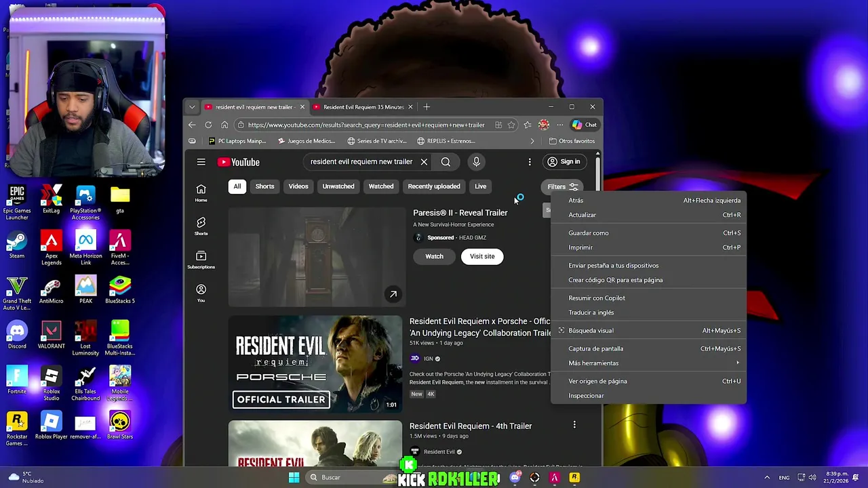Open new browser tab with plus icon

tap(427, 107)
